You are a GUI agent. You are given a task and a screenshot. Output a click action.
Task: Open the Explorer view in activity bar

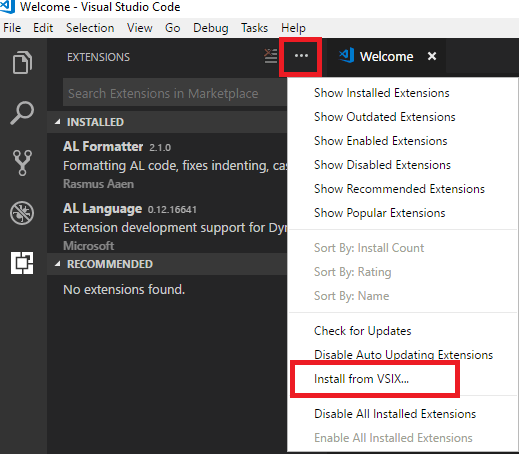[x=22, y=62]
